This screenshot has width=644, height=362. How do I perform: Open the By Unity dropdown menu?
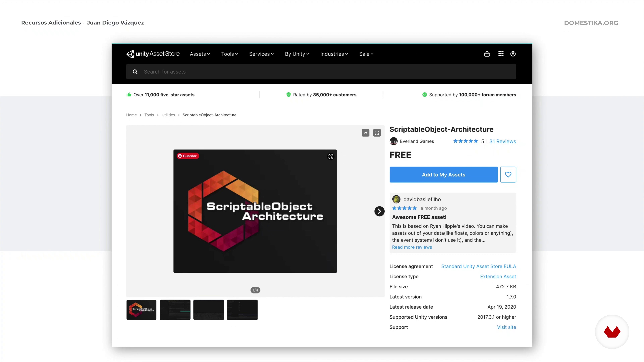point(297,54)
